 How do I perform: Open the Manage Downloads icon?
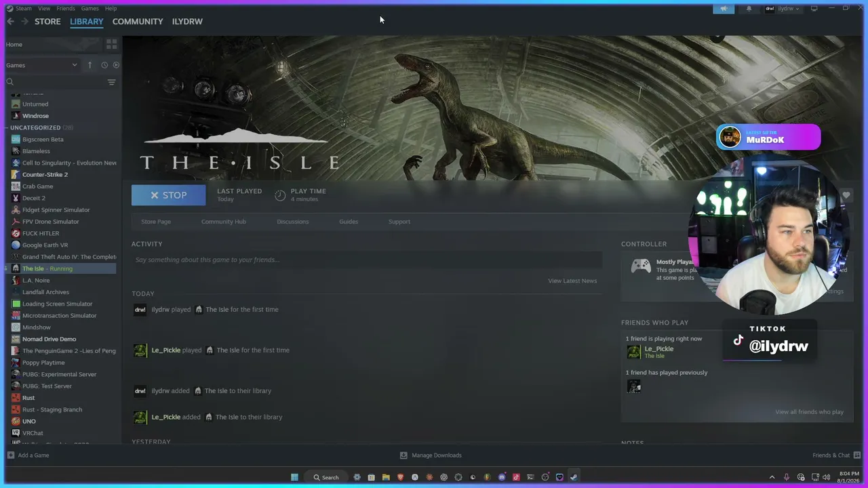403,455
